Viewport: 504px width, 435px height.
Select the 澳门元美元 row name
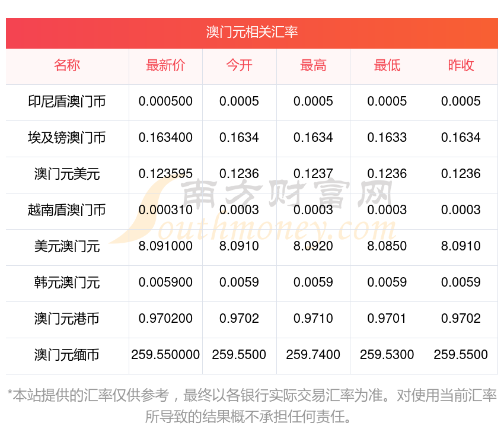click(67, 174)
